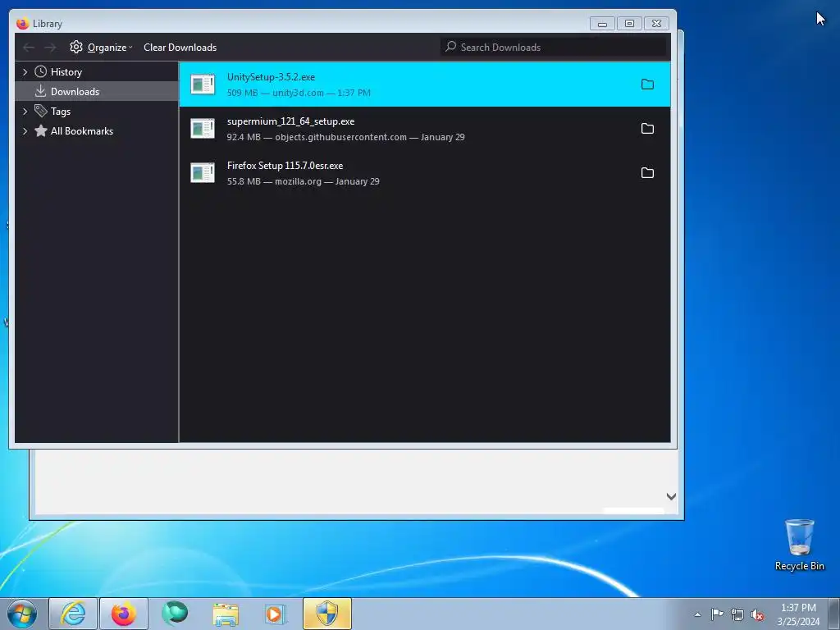Expand the History tree node
Image resolution: width=840 pixels, height=630 pixels.
click(25, 72)
